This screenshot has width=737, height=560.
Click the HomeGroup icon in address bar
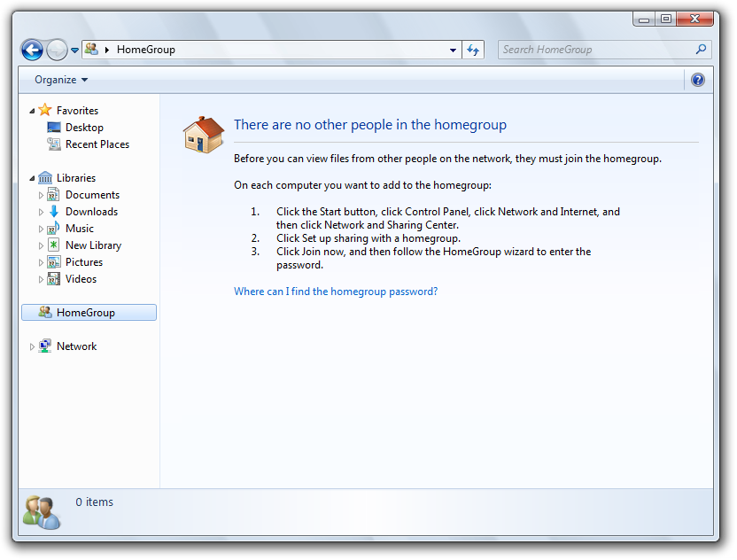(x=91, y=49)
